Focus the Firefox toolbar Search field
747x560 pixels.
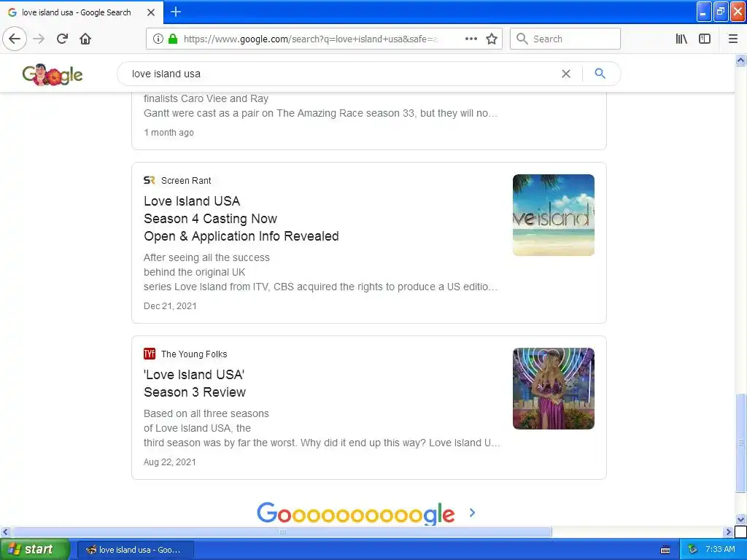(565, 39)
